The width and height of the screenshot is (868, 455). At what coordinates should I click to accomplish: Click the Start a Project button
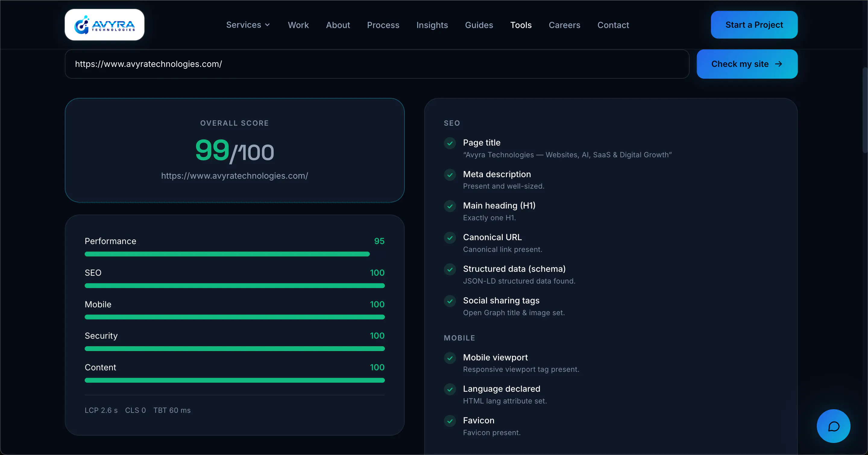tap(754, 25)
